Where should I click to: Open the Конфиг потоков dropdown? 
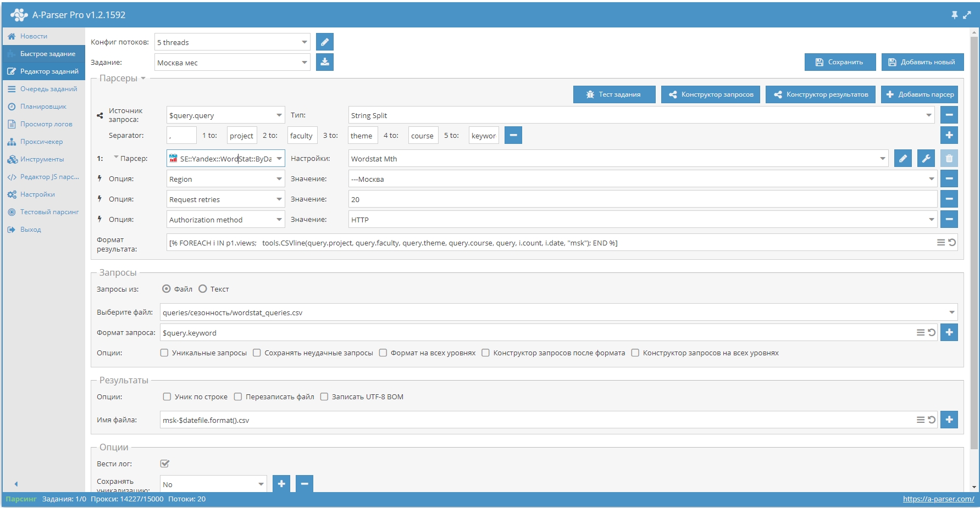tap(304, 42)
